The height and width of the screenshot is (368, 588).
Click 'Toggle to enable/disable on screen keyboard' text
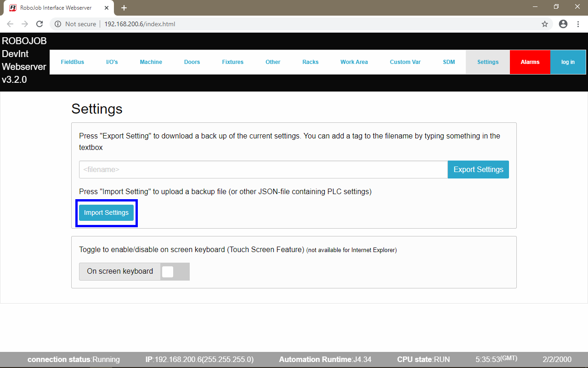tap(192, 250)
